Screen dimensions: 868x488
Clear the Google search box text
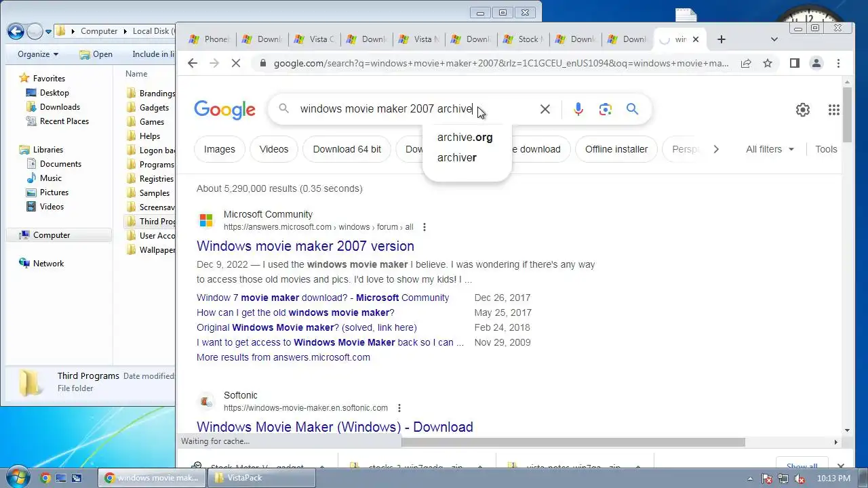point(545,109)
